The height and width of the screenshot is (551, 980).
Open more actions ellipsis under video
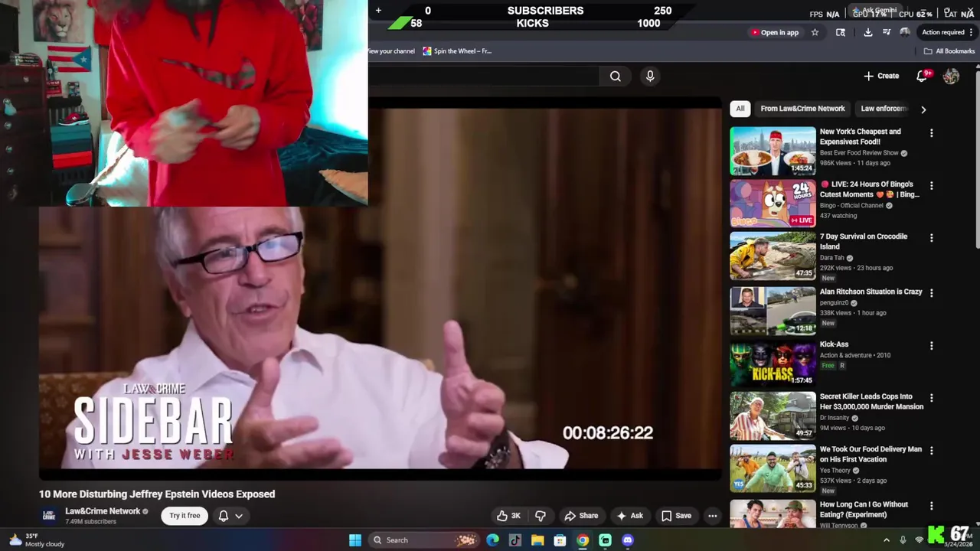tap(713, 516)
